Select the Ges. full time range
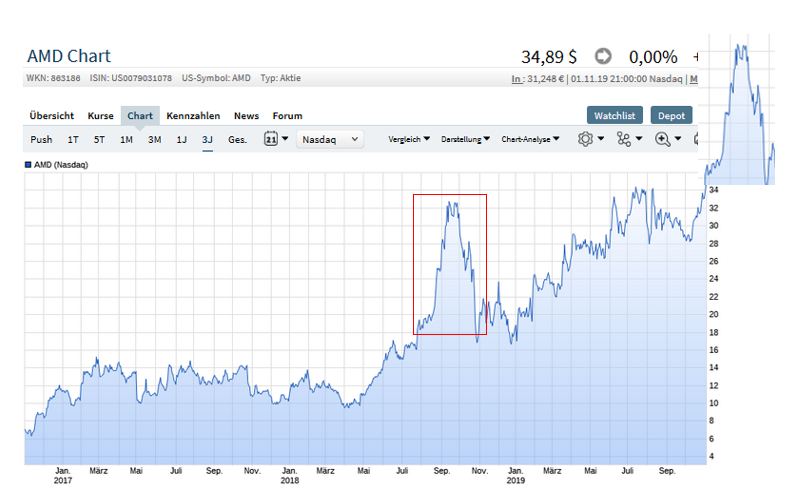 [237, 139]
